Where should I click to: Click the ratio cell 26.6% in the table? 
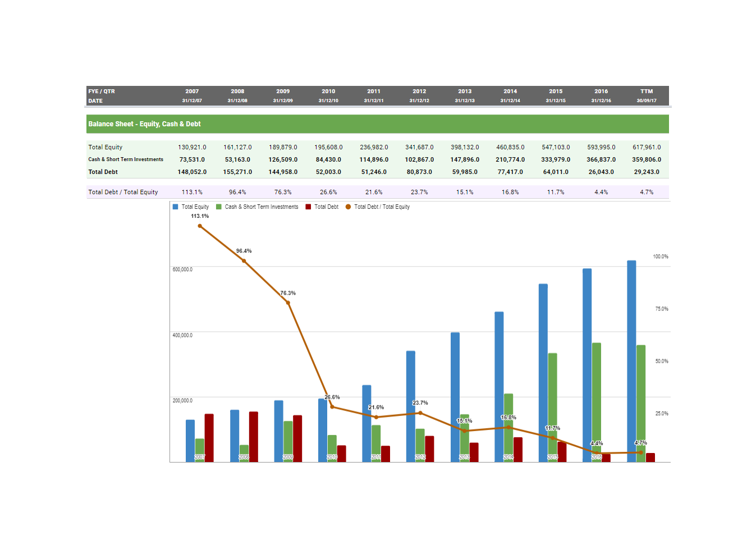(328, 192)
